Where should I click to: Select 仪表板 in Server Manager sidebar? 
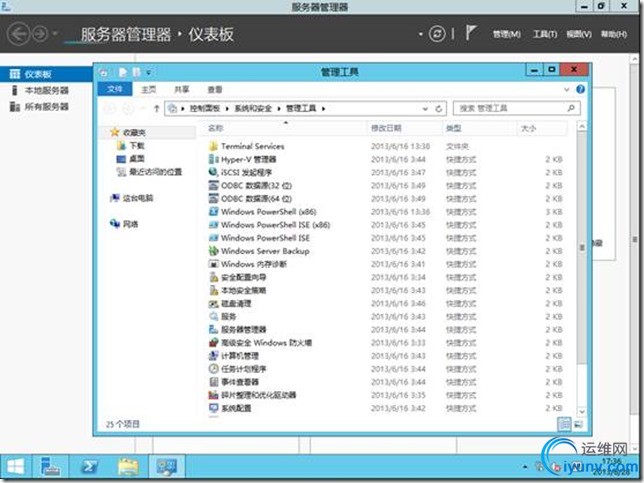46,74
